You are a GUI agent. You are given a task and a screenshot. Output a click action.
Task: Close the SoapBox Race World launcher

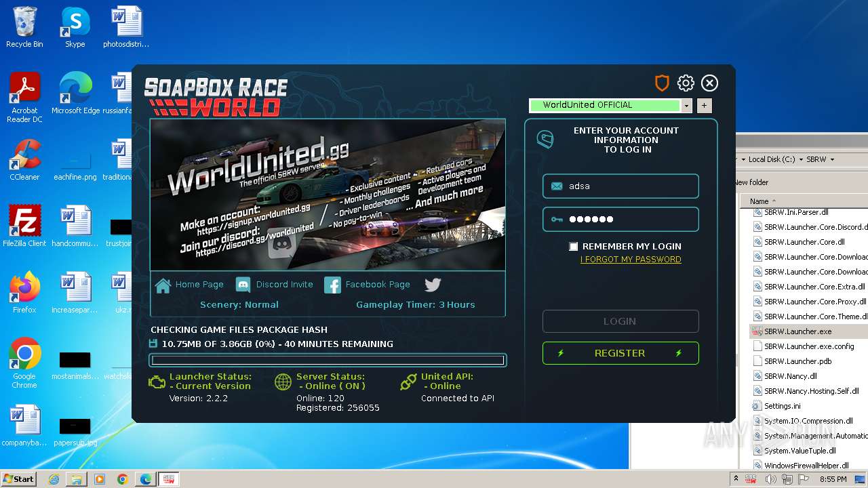click(x=709, y=83)
